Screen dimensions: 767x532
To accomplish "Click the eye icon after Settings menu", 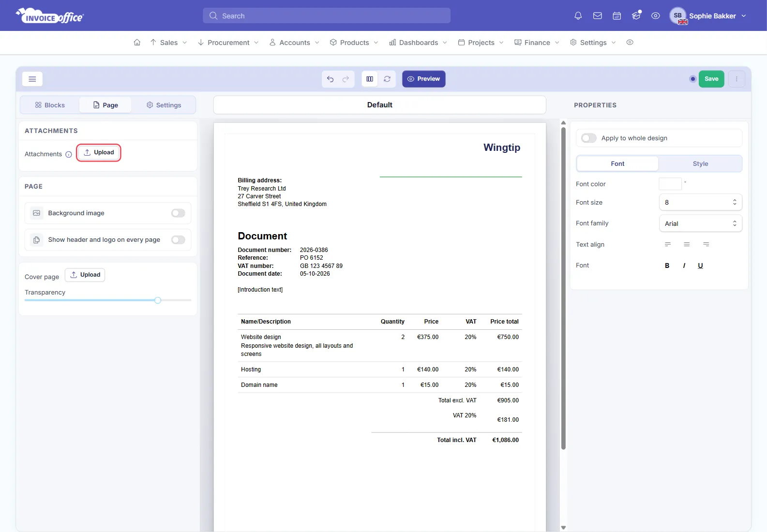I will pyautogui.click(x=630, y=43).
